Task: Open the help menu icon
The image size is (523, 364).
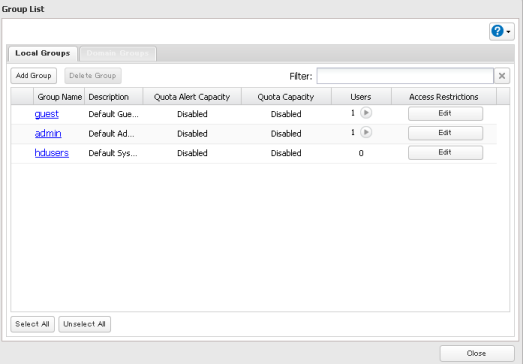Action: pos(502,32)
